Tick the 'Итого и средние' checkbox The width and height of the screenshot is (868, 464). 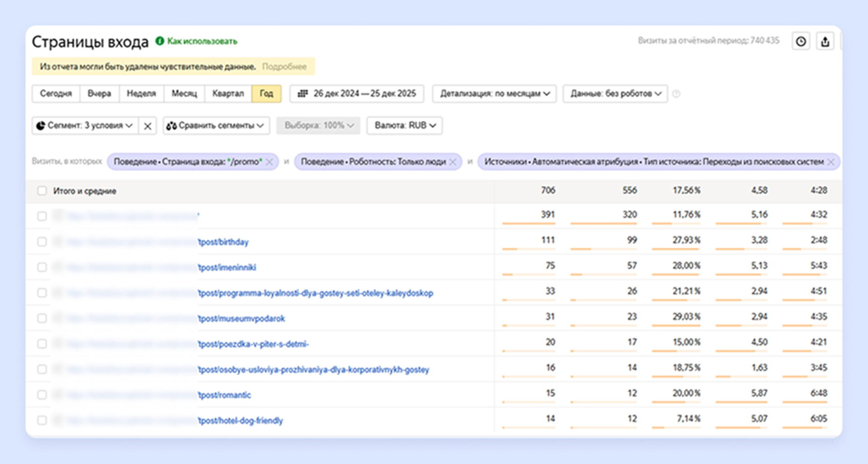point(42,191)
